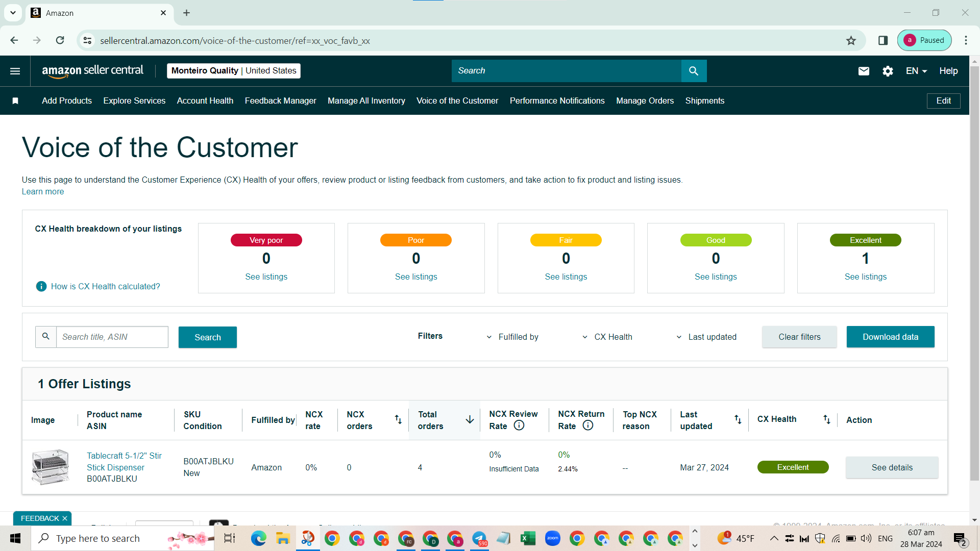The height and width of the screenshot is (551, 980).
Task: Open Chrome three-dot menu
Action: tap(966, 40)
